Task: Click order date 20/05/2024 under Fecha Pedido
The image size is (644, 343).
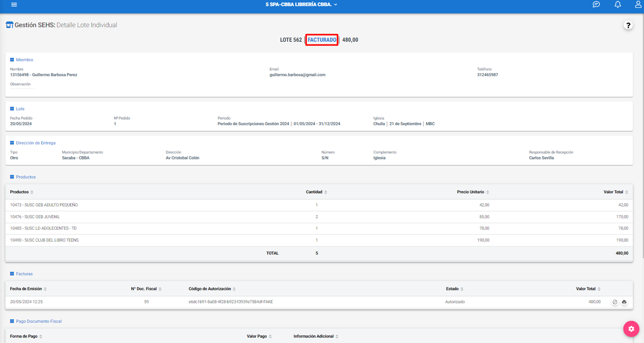Action: [x=21, y=124]
